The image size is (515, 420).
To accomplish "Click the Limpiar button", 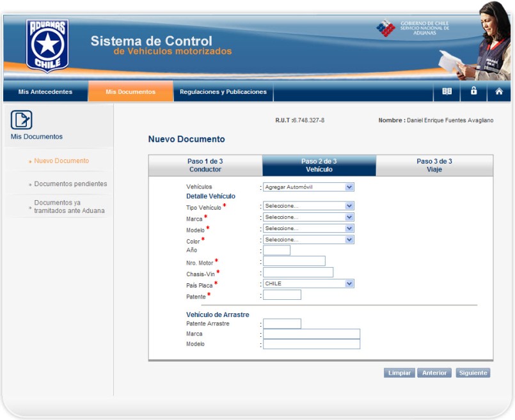I will click(399, 373).
